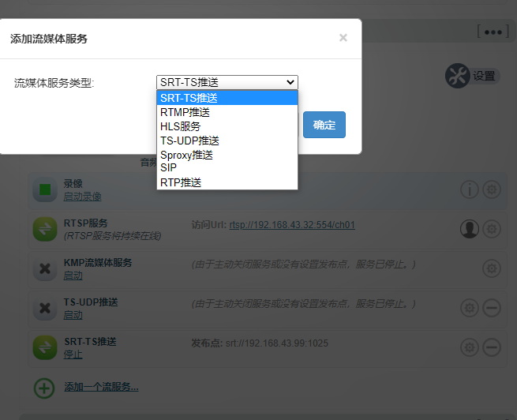
Task: Collapse the 流媒体服务类型 combo box
Action: tap(227, 82)
